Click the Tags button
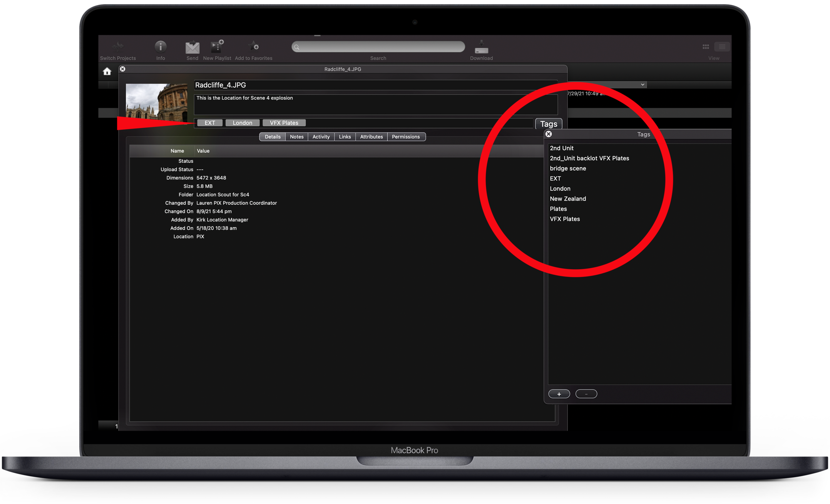Viewport: 830px width, 504px height. coord(548,124)
